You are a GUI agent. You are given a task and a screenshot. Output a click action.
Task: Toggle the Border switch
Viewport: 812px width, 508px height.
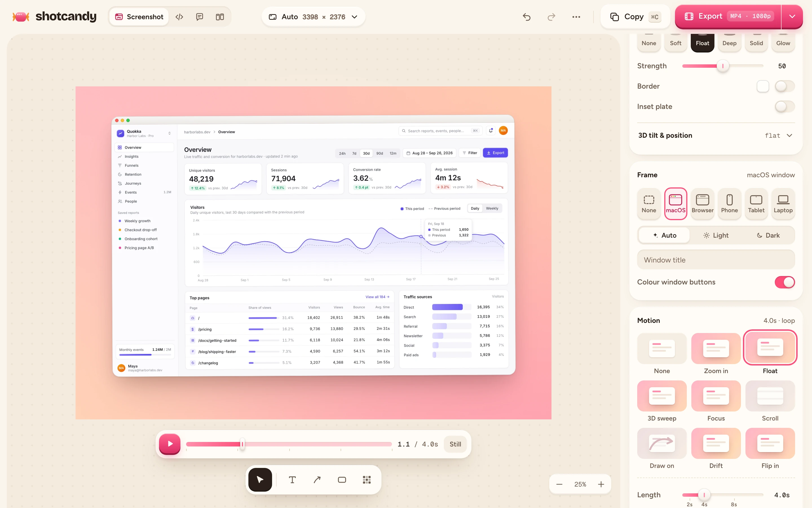click(785, 86)
